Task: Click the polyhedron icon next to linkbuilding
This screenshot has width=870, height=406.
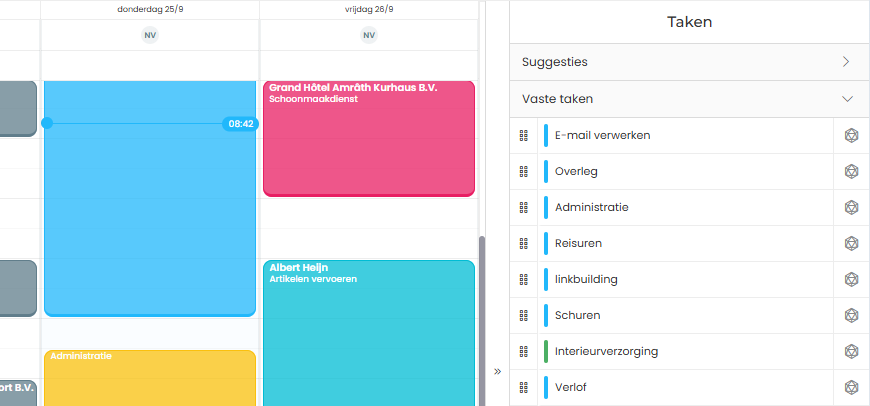Action: [x=851, y=280]
